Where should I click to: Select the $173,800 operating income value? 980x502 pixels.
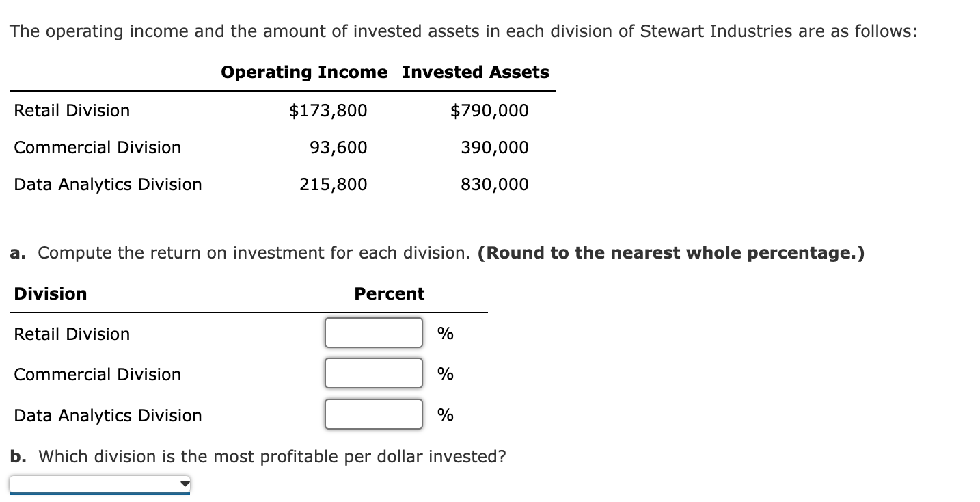tap(329, 110)
